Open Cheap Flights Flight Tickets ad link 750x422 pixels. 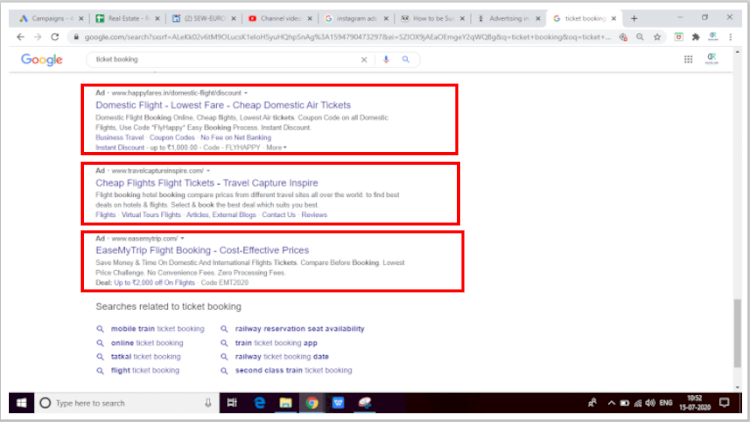coord(206,183)
